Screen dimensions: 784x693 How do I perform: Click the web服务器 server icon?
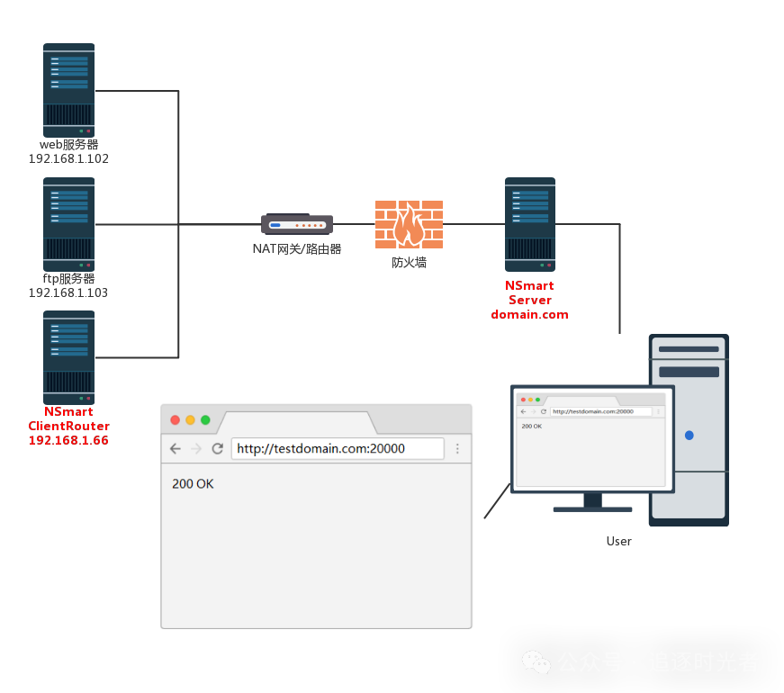[x=69, y=90]
